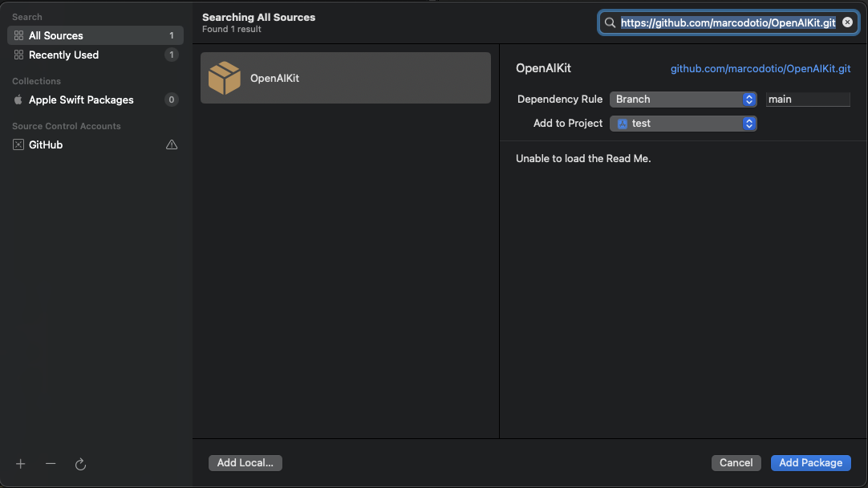Click the magnifying glass search icon
This screenshot has height=488, width=868.
coord(610,22)
